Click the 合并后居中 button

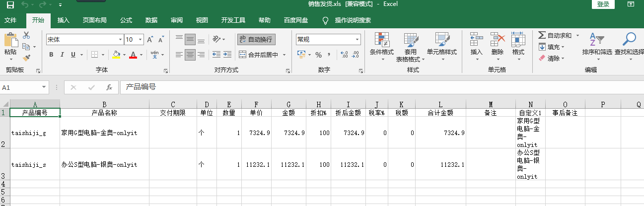tap(262, 55)
